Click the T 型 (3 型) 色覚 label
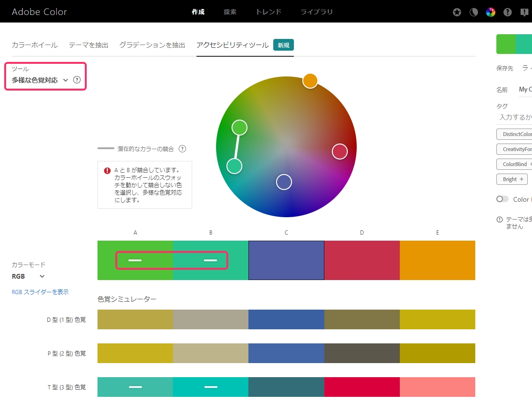 (x=67, y=387)
